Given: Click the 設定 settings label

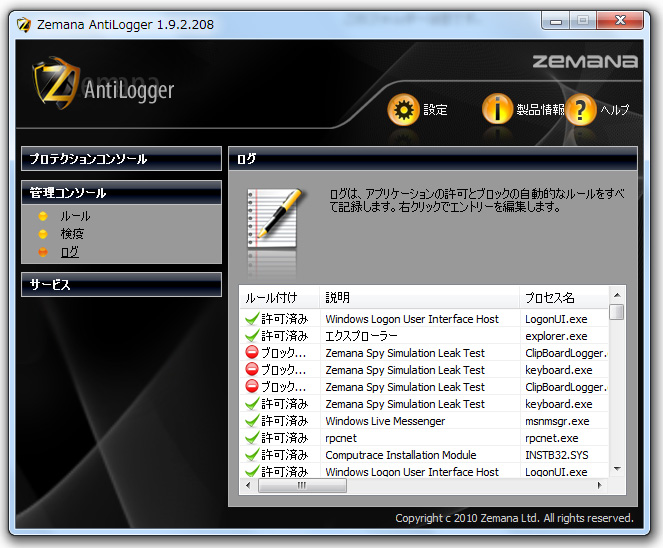Looking at the screenshot, I should 436,110.
